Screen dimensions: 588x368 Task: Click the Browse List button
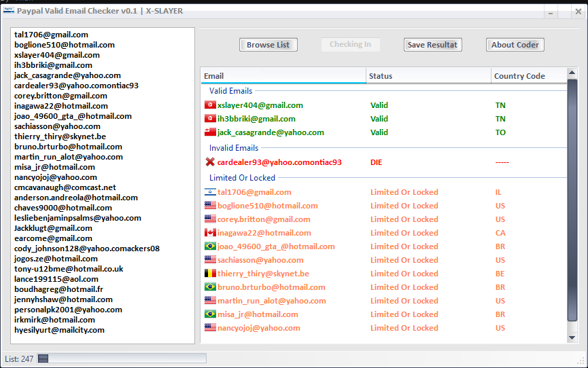pos(268,45)
